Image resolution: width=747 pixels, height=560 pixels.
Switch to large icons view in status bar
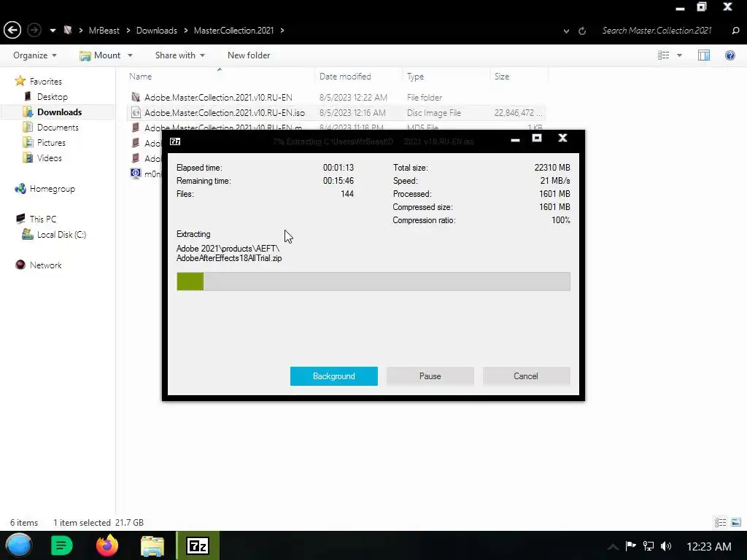tap(736, 522)
